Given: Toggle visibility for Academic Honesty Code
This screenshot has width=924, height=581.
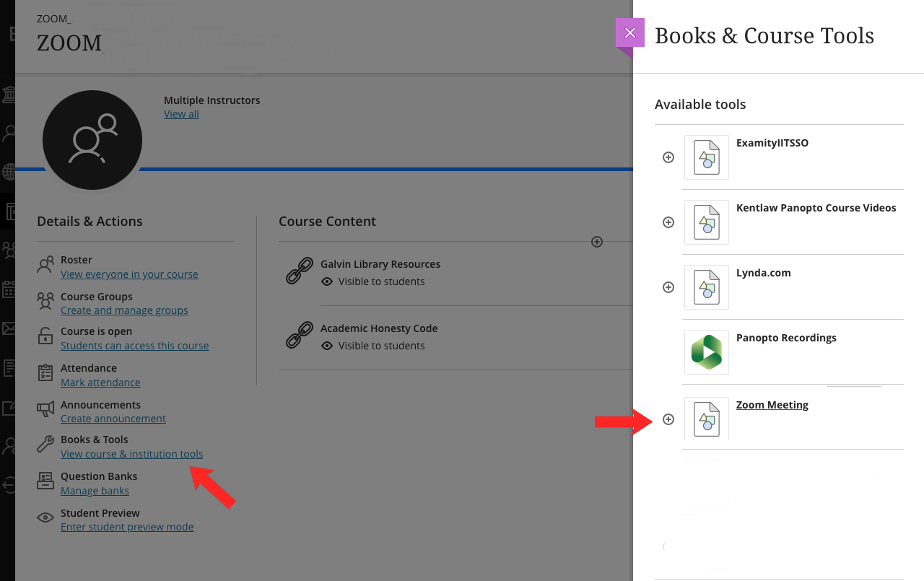Looking at the screenshot, I should [372, 346].
